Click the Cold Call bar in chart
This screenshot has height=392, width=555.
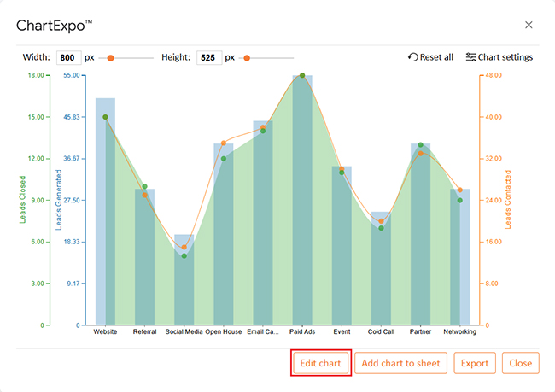coord(381,269)
